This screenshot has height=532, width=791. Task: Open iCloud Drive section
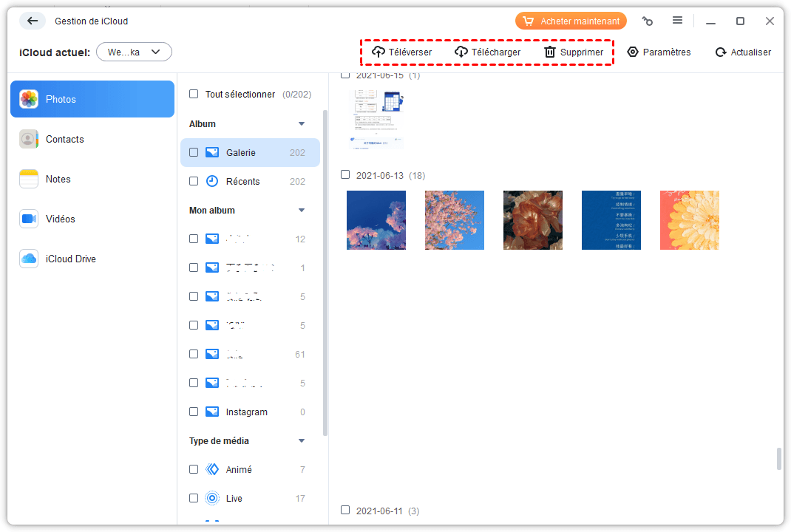pos(70,259)
